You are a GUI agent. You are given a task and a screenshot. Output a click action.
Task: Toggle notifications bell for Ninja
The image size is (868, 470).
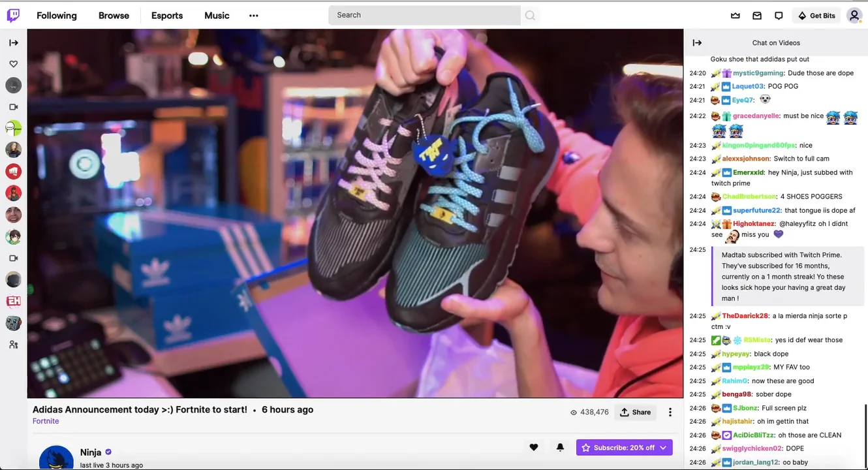(x=560, y=447)
